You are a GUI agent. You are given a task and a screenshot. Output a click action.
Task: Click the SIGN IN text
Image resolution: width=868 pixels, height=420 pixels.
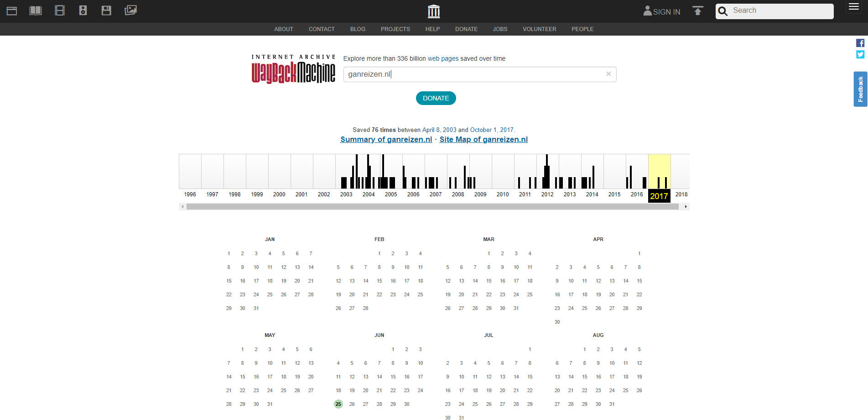pos(666,12)
